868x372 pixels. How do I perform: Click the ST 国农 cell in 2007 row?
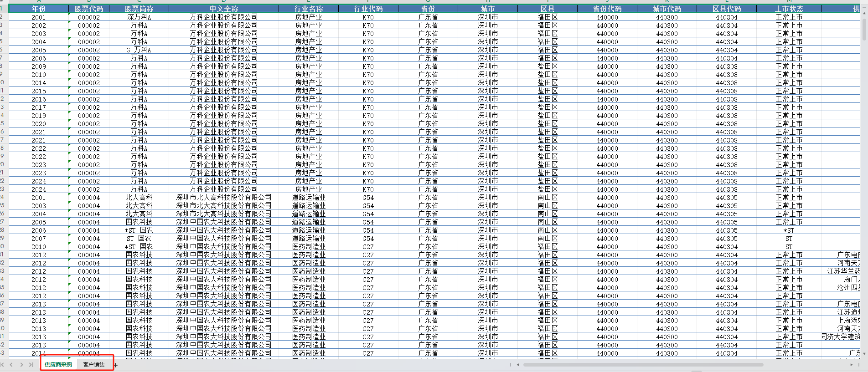click(139, 239)
